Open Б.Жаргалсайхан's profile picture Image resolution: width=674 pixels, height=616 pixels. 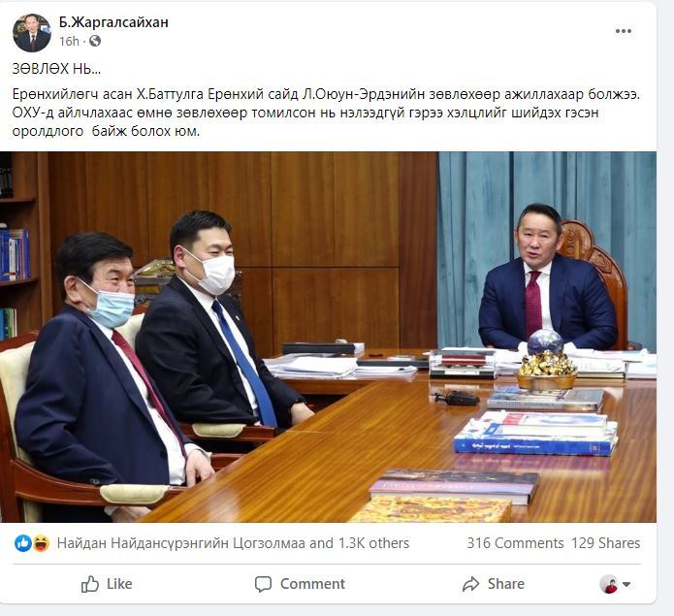coord(32,33)
